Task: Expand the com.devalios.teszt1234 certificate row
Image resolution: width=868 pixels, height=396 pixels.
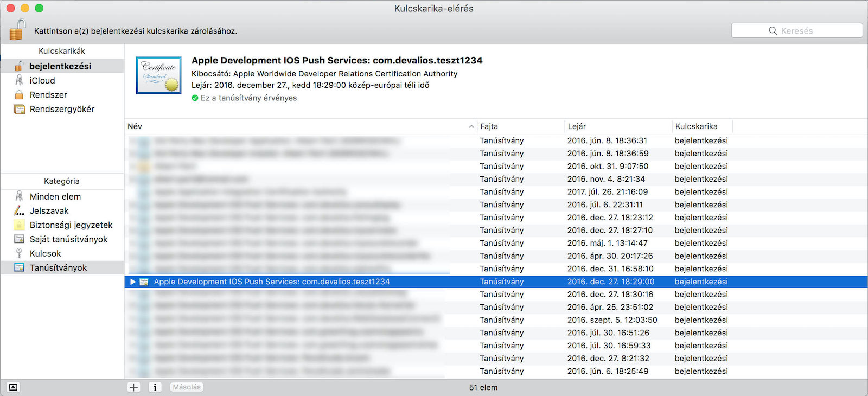Action: (x=132, y=282)
